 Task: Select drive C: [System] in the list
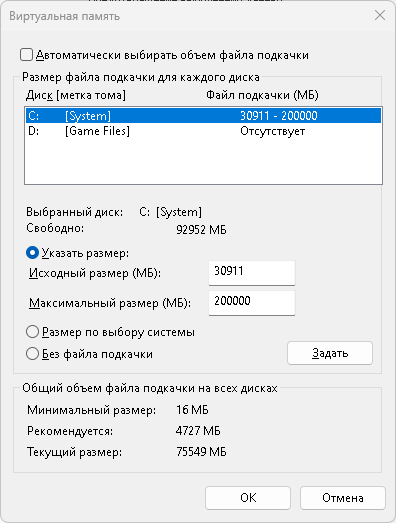click(x=203, y=116)
